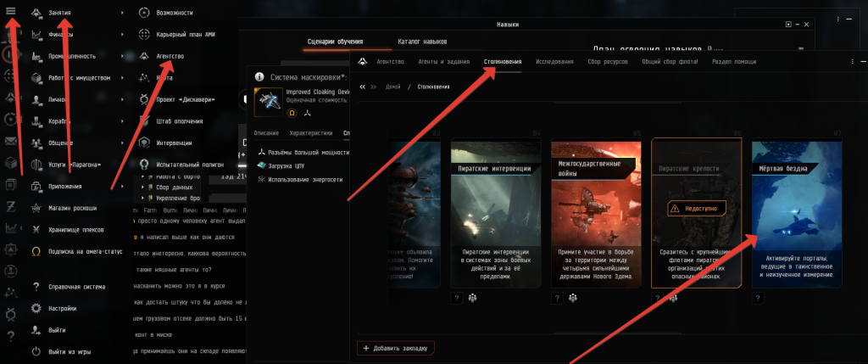Expand Промышленность submenu arrow
The width and height of the screenshot is (868, 364).
122,56
